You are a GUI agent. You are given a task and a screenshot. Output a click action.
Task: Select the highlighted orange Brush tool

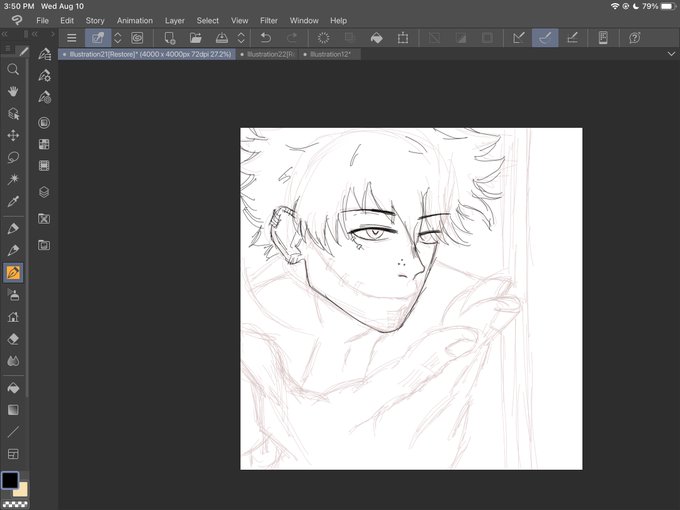tap(13, 273)
